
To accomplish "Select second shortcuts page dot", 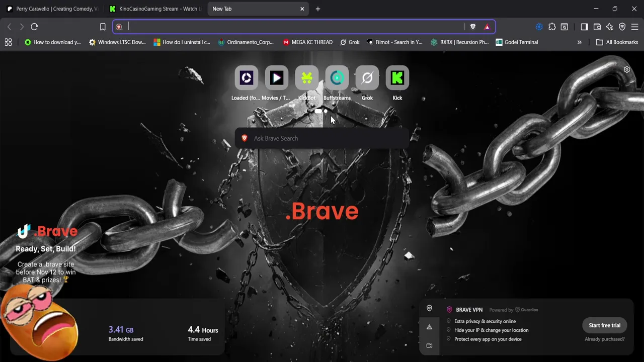I will click(326, 111).
